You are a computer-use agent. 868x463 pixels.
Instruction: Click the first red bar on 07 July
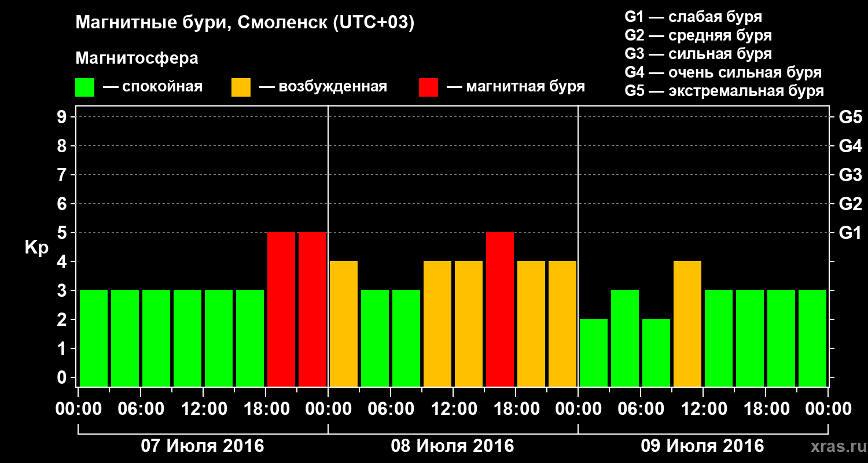click(281, 310)
